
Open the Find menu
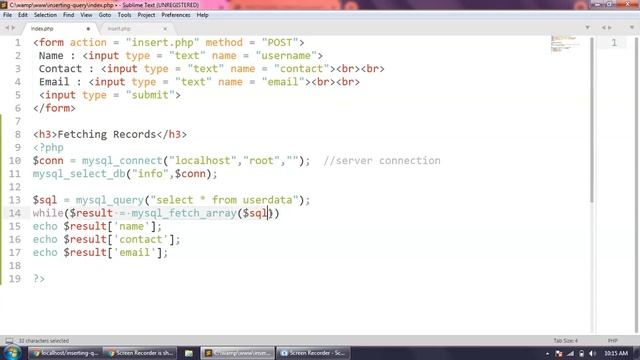pos(69,15)
